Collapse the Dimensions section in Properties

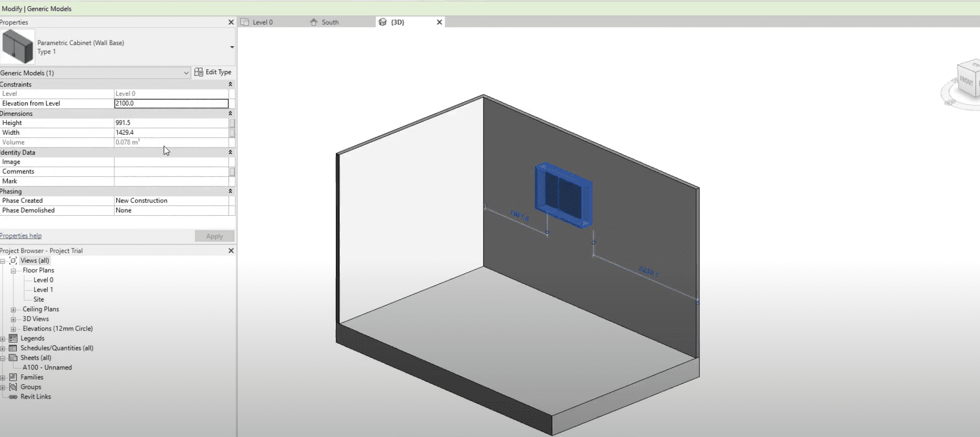(x=230, y=113)
